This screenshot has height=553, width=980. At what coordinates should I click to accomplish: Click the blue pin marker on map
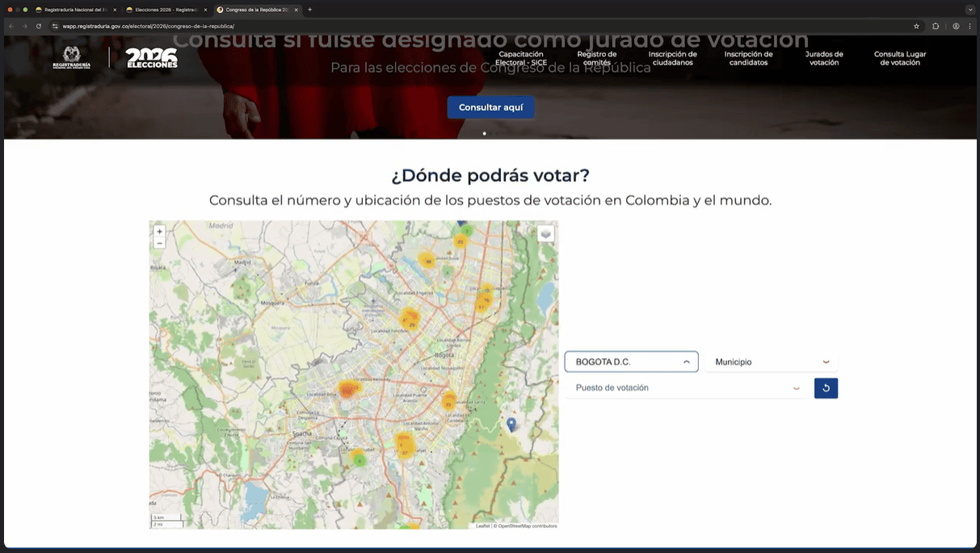click(x=511, y=423)
